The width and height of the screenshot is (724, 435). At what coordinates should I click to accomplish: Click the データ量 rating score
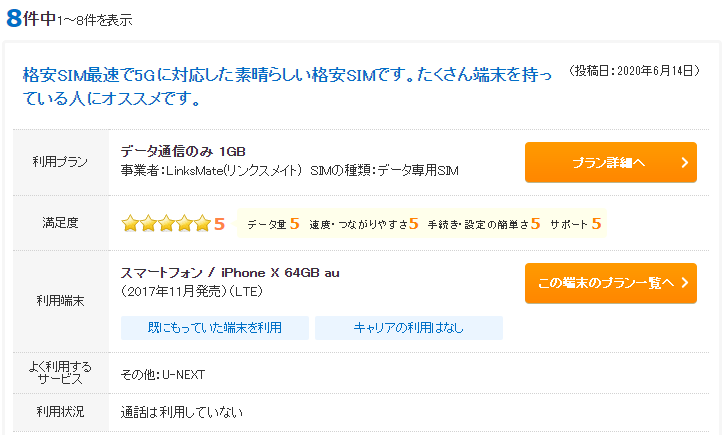[295, 224]
